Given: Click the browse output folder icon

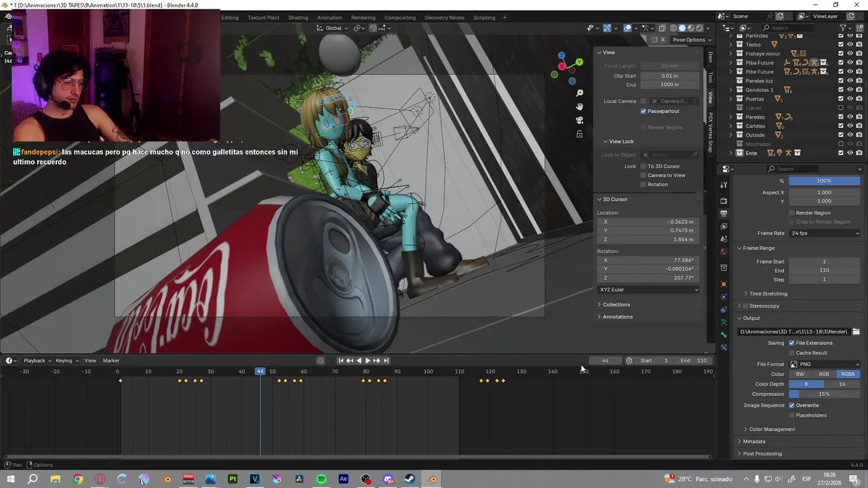Looking at the screenshot, I should tap(856, 331).
